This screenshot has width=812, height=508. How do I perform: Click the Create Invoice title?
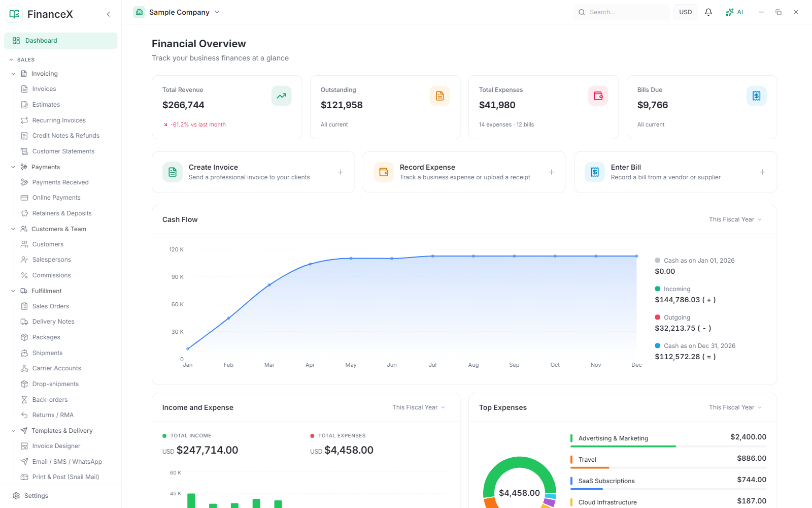tap(213, 167)
